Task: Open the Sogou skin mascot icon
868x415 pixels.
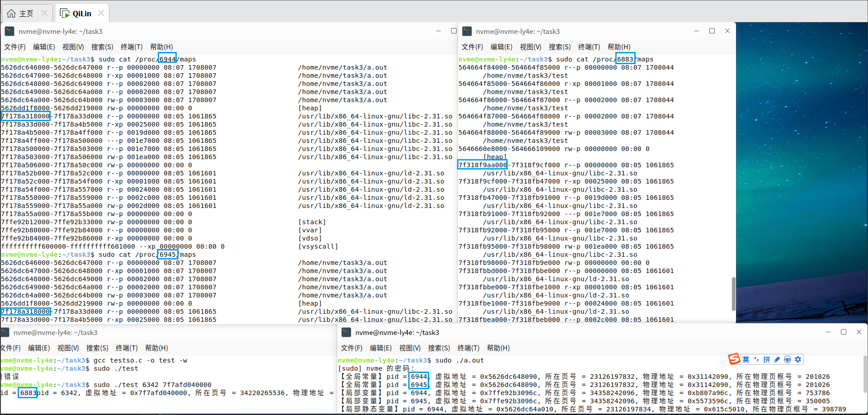Action: tap(788, 359)
